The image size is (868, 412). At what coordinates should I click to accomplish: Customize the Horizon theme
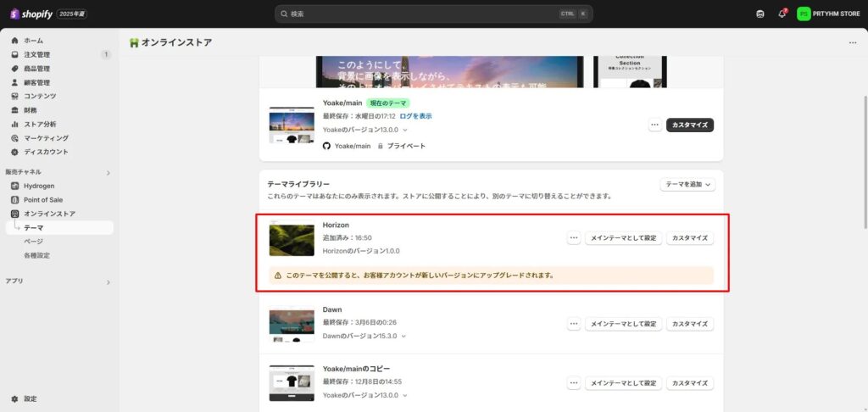690,238
